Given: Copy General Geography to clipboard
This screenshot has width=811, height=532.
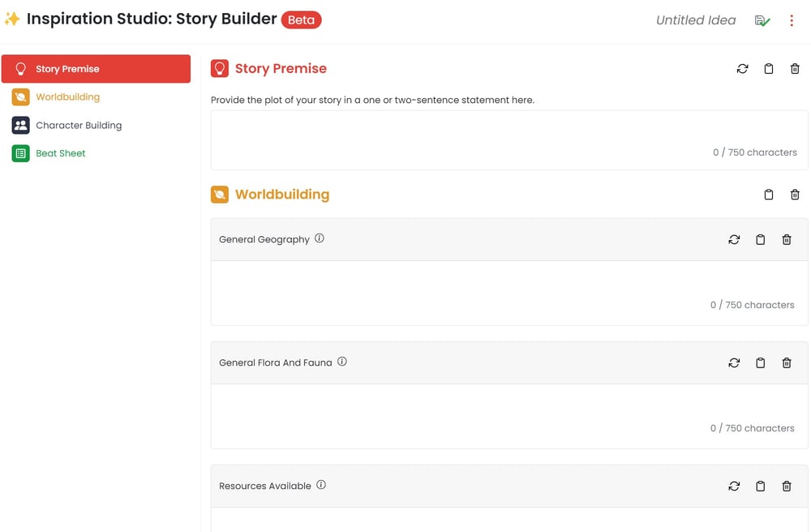Looking at the screenshot, I should tap(761, 239).
